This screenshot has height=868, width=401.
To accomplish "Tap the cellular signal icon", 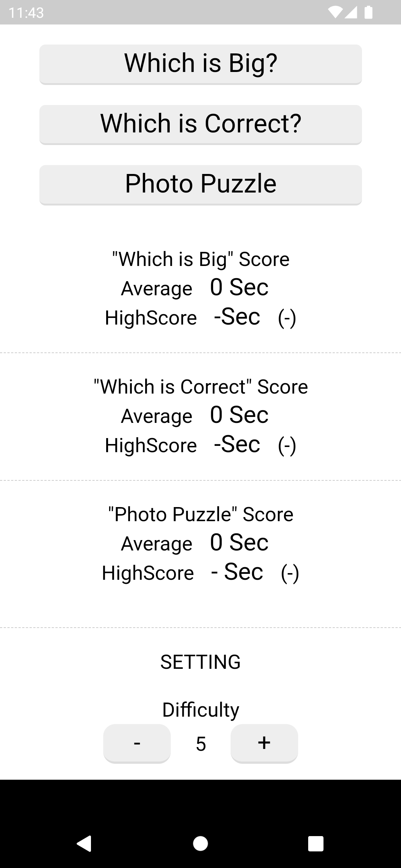I will point(351,13).
